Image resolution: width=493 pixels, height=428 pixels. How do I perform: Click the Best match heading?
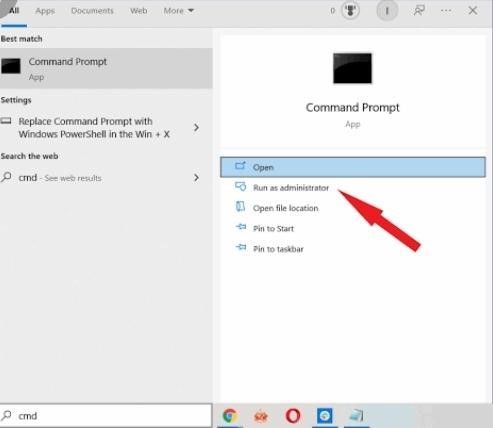pos(22,39)
